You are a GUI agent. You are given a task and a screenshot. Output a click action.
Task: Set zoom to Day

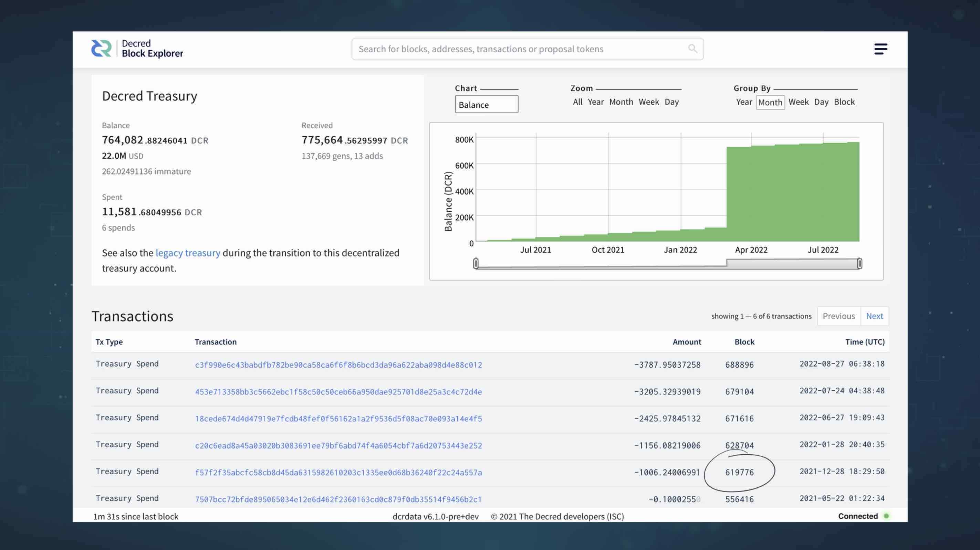click(x=671, y=102)
